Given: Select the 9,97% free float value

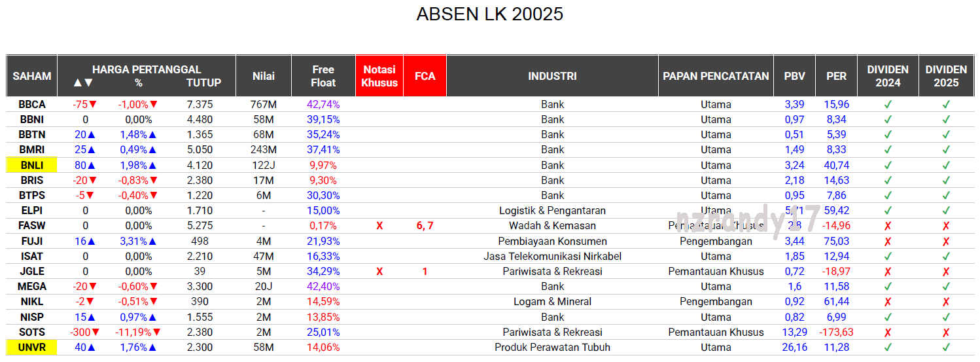Looking at the screenshot, I should (x=323, y=166).
